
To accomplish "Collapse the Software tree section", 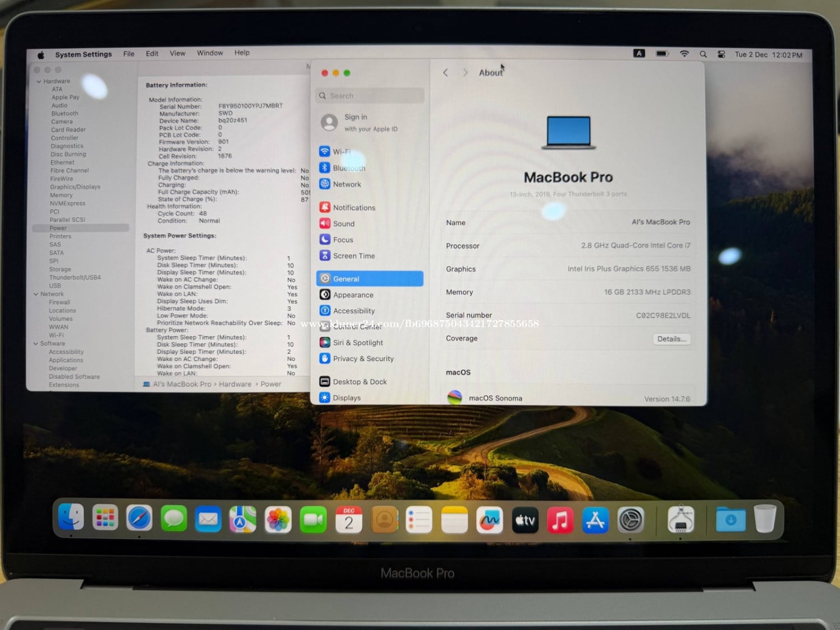I will pos(36,344).
